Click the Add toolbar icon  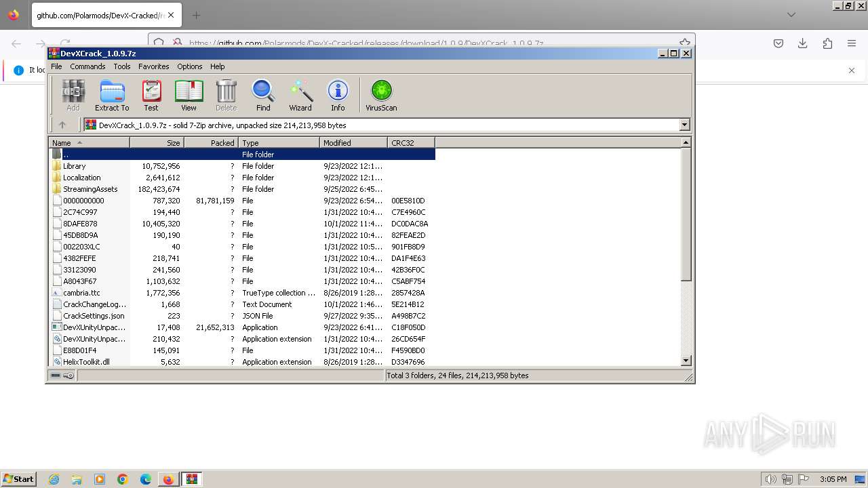(73, 94)
